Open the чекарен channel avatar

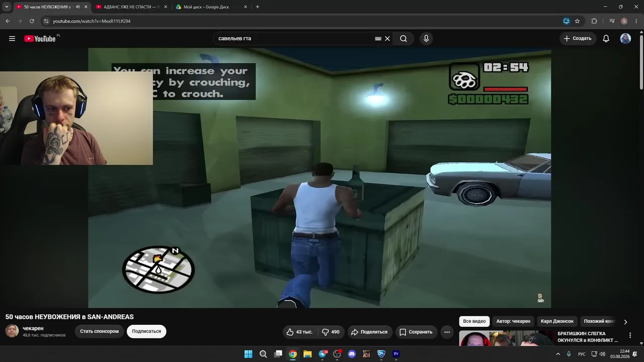pos(12,331)
